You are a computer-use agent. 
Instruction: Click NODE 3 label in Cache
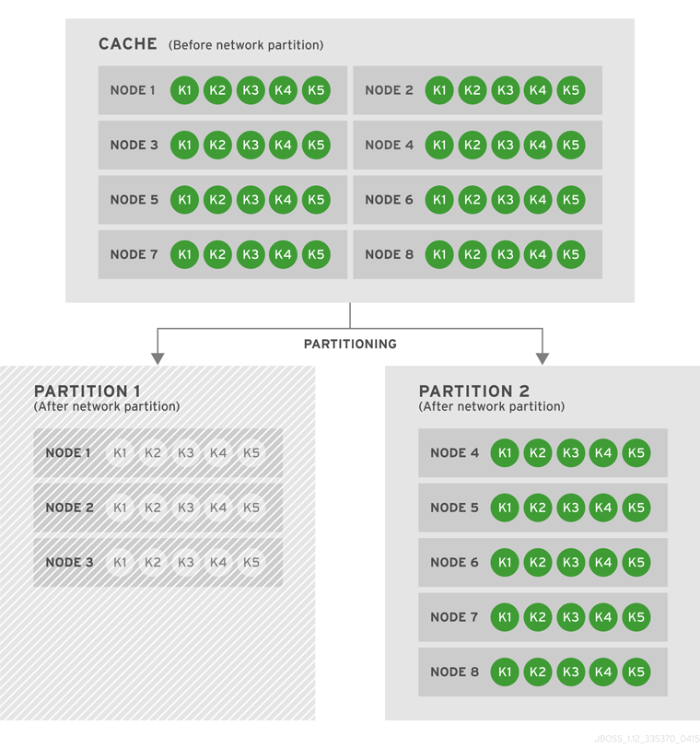click(x=134, y=146)
